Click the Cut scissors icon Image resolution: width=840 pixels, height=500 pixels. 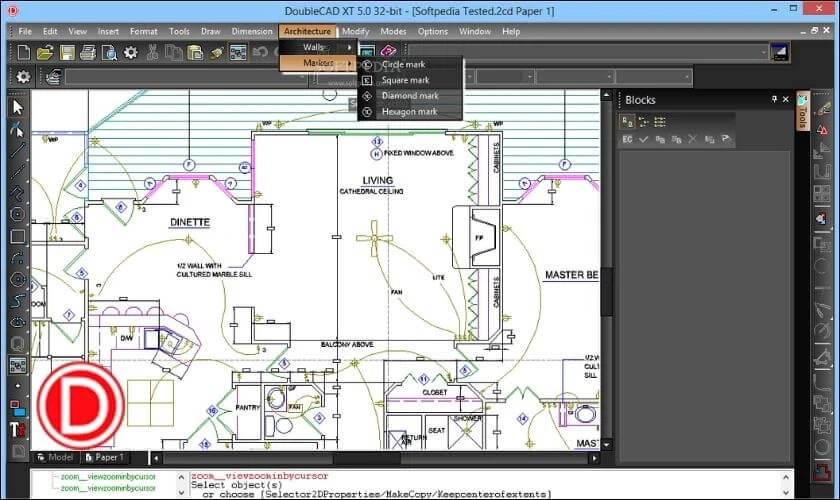(x=153, y=52)
